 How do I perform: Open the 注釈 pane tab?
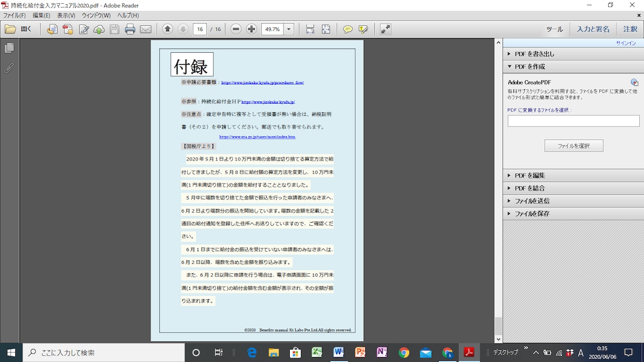pyautogui.click(x=630, y=30)
